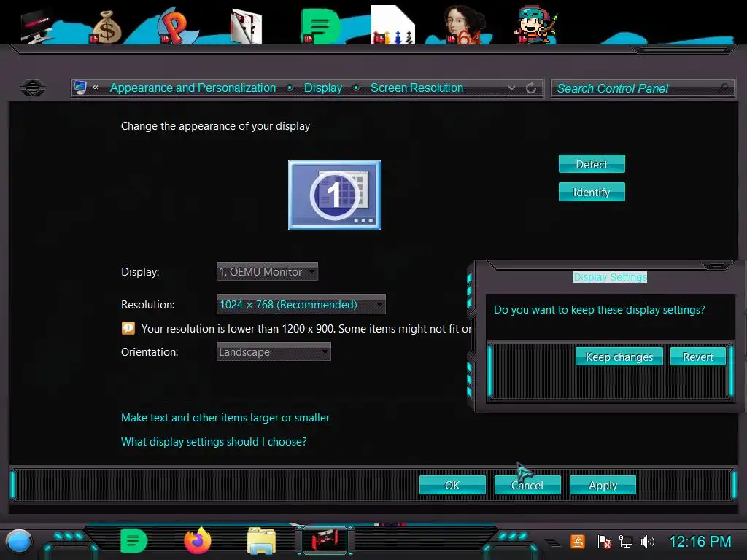Open the monitor desktop shortcut at top left
This screenshot has width=747, height=560.
[x=36, y=28]
